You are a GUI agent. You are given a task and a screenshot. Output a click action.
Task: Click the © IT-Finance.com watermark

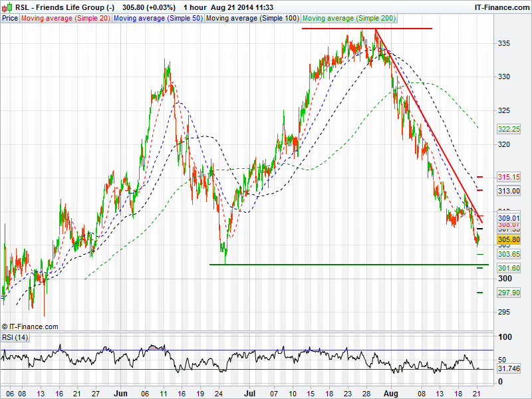[x=30, y=327]
